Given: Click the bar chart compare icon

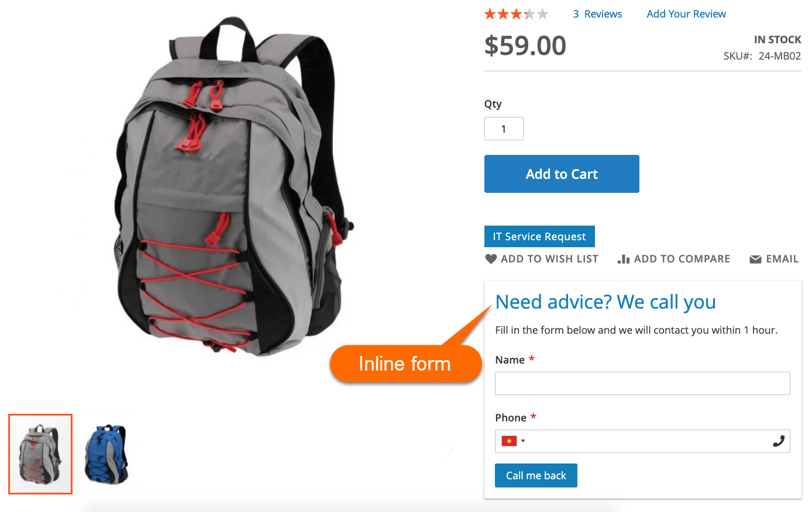Looking at the screenshot, I should pyautogui.click(x=624, y=259).
